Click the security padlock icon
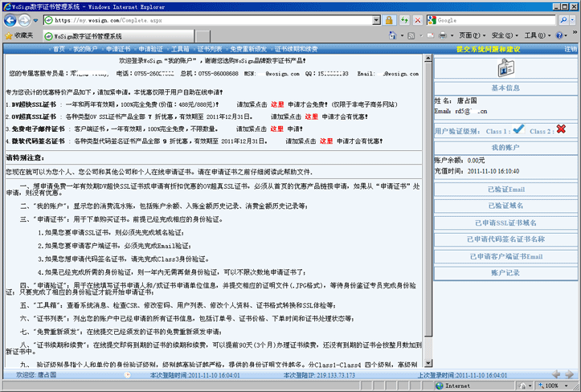Image resolution: width=581 pixels, height=392 pixels. click(x=389, y=20)
